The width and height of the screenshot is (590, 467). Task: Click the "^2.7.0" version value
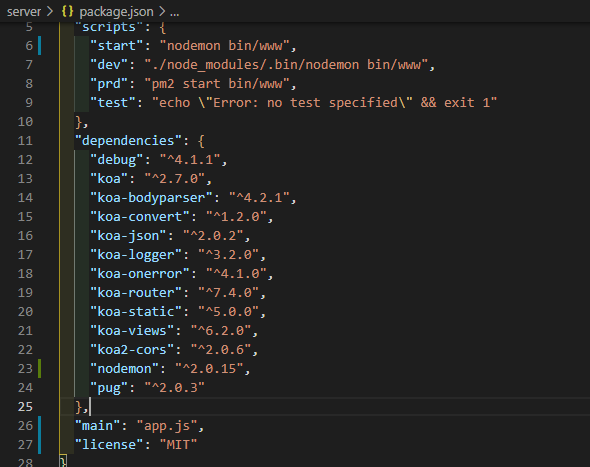(175, 179)
